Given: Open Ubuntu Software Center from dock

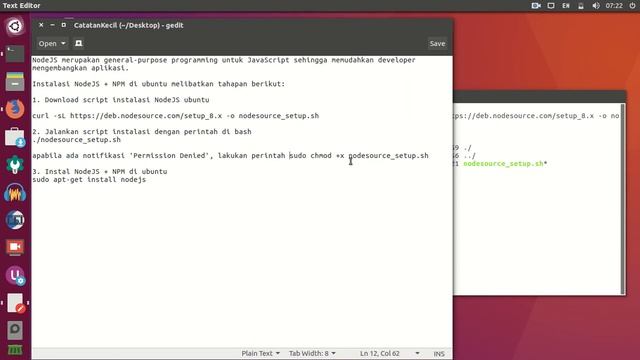Looking at the screenshot, I should pos(15,137).
